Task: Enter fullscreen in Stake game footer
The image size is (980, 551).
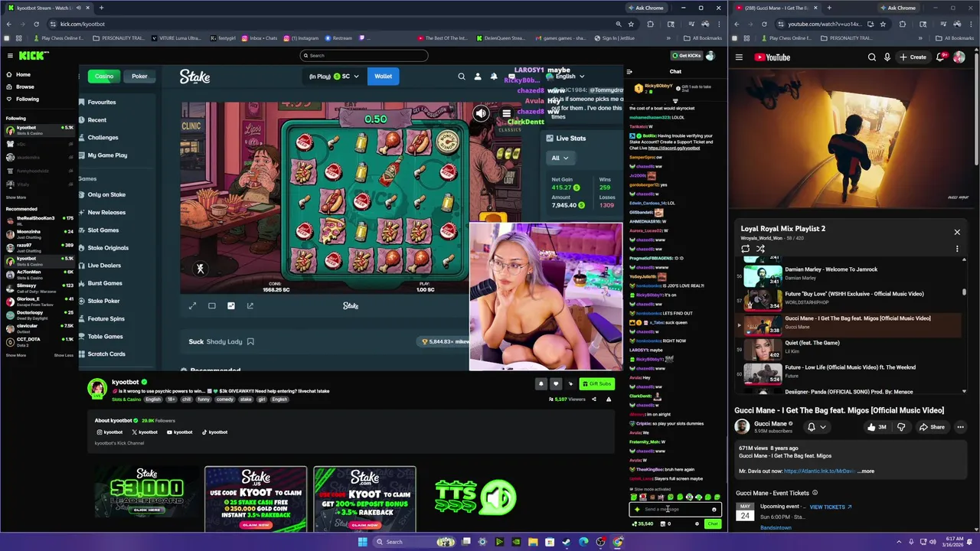Action: point(193,306)
